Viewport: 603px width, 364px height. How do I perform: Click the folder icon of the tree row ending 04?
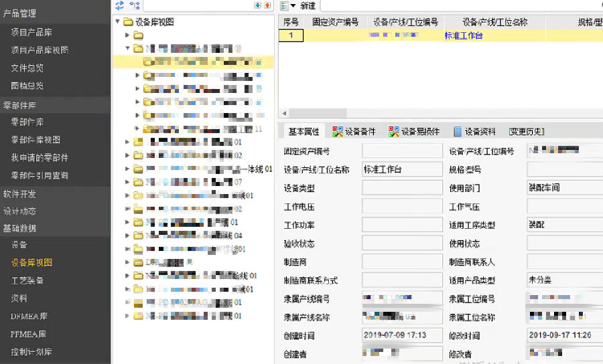138,236
